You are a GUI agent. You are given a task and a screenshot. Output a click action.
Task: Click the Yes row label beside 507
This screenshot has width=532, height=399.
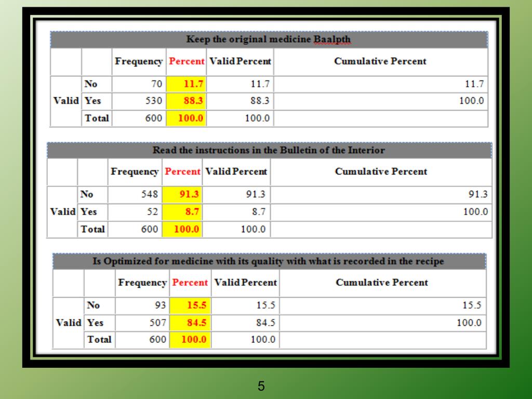[x=95, y=322]
